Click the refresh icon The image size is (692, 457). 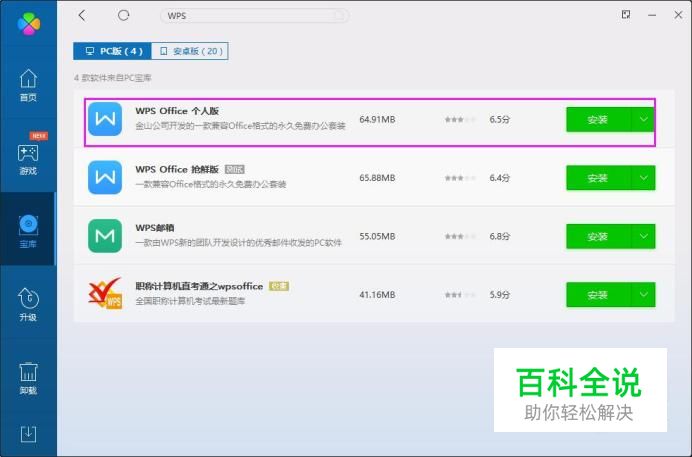tap(124, 15)
